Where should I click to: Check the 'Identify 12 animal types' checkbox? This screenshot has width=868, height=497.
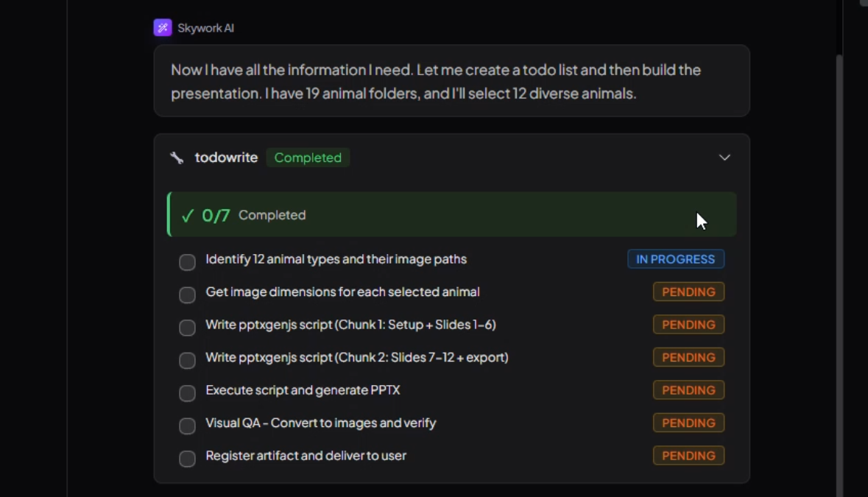tap(188, 262)
